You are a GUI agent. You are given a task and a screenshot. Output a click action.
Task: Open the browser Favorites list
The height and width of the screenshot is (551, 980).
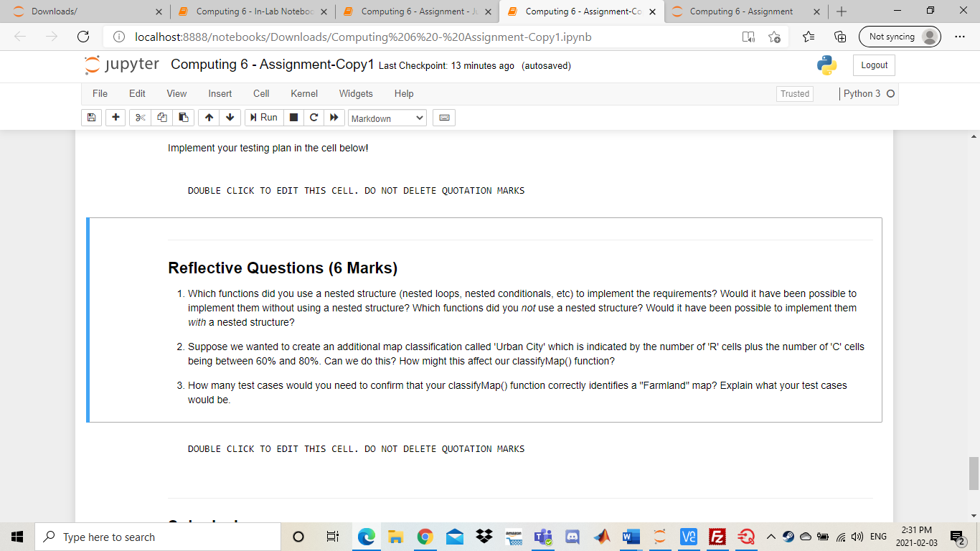tap(809, 37)
